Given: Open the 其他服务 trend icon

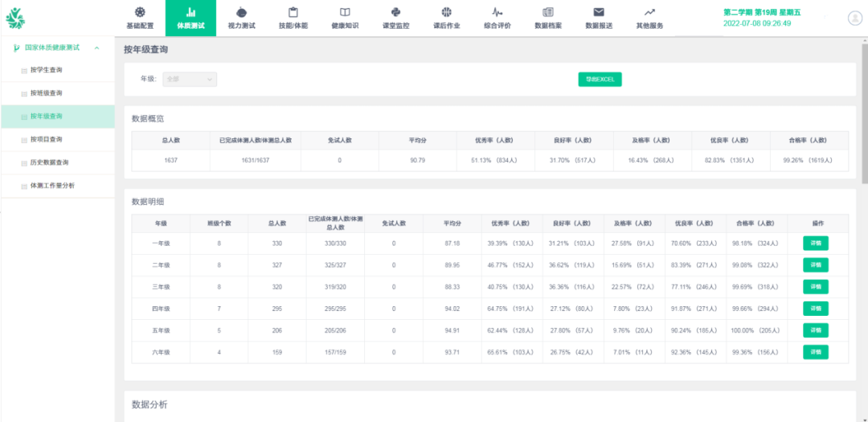Looking at the screenshot, I should (650, 12).
